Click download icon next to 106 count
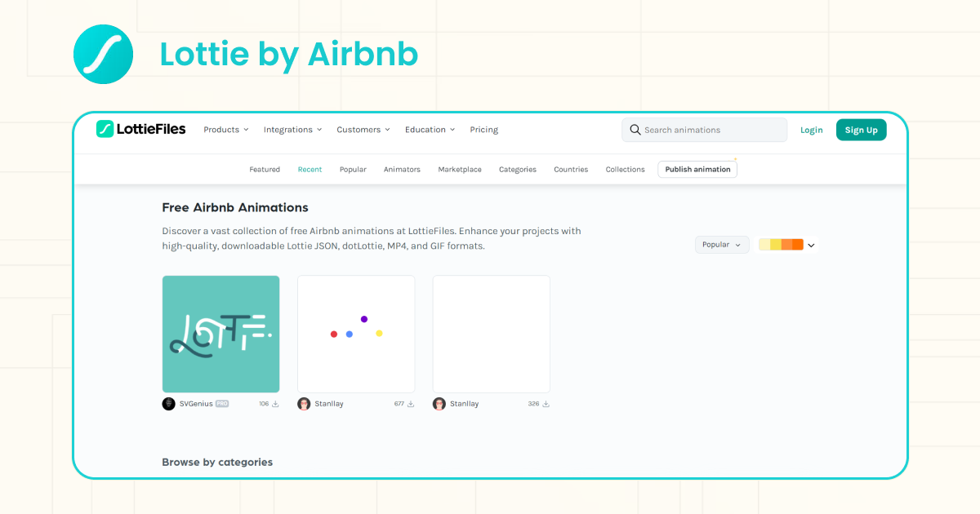The height and width of the screenshot is (514, 980). [275, 404]
